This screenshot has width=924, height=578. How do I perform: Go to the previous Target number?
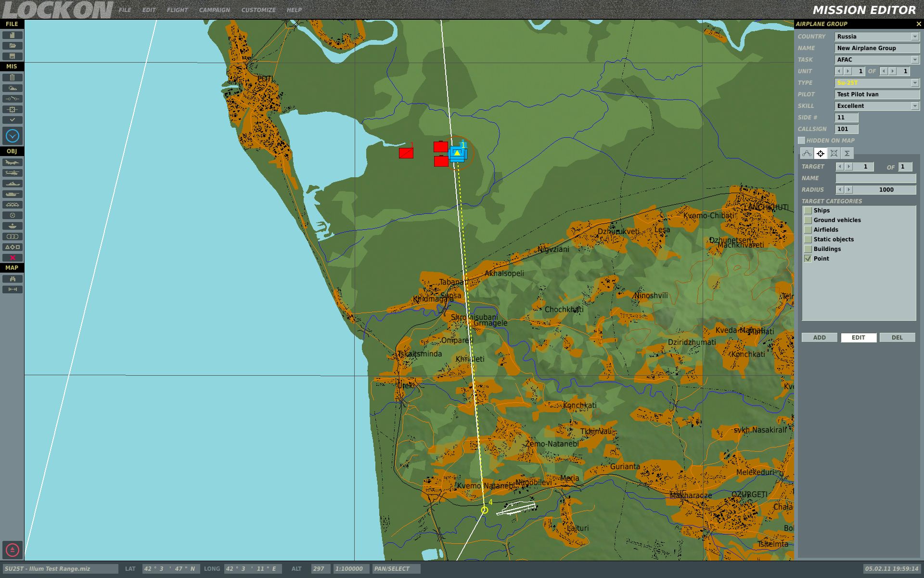tap(840, 167)
